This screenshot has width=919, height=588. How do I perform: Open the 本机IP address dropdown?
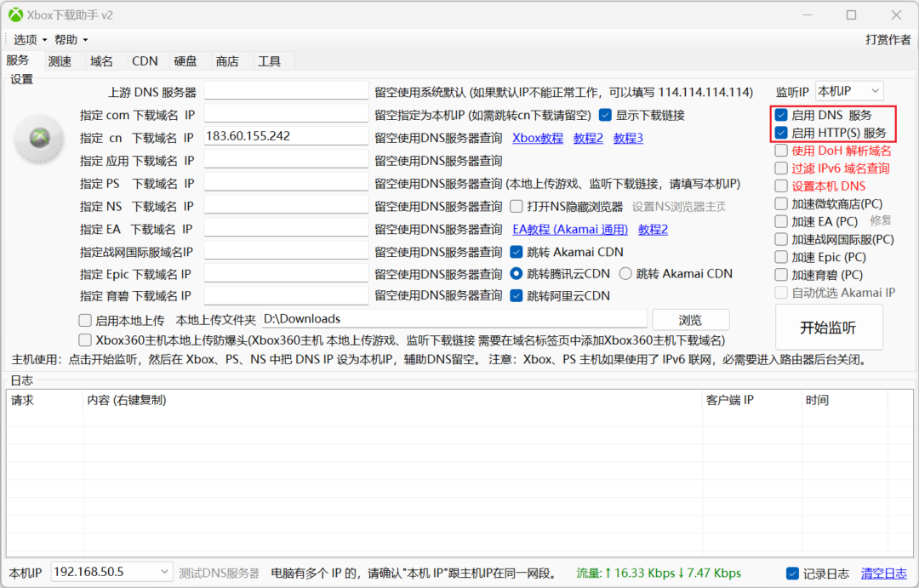pyautogui.click(x=111, y=573)
